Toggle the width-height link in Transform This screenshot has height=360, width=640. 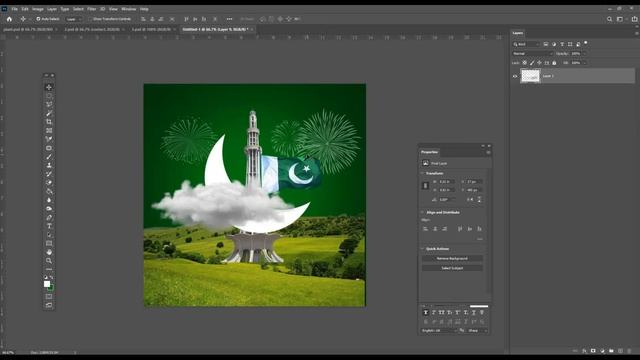coord(425,186)
